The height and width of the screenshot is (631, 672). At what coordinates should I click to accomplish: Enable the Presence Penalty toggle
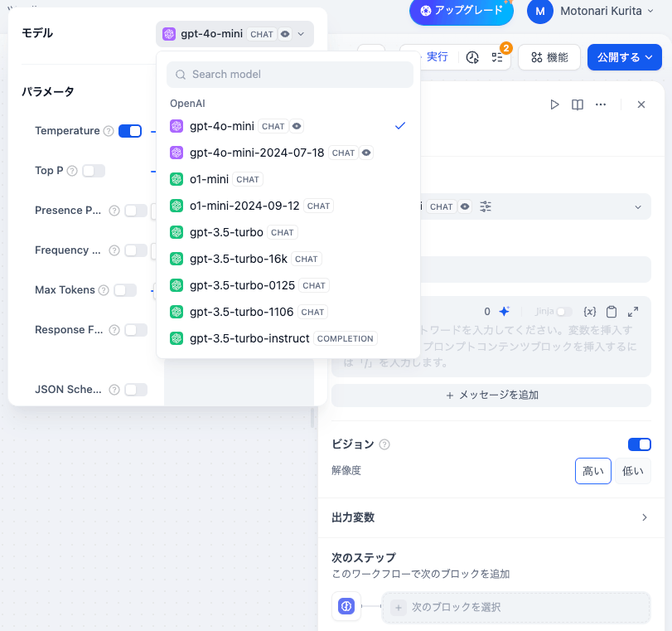pyautogui.click(x=136, y=211)
